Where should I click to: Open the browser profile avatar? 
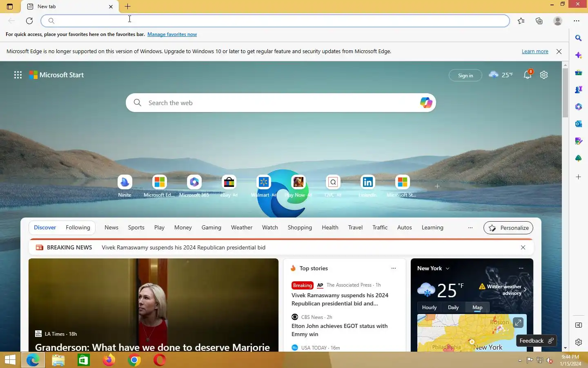click(x=558, y=21)
